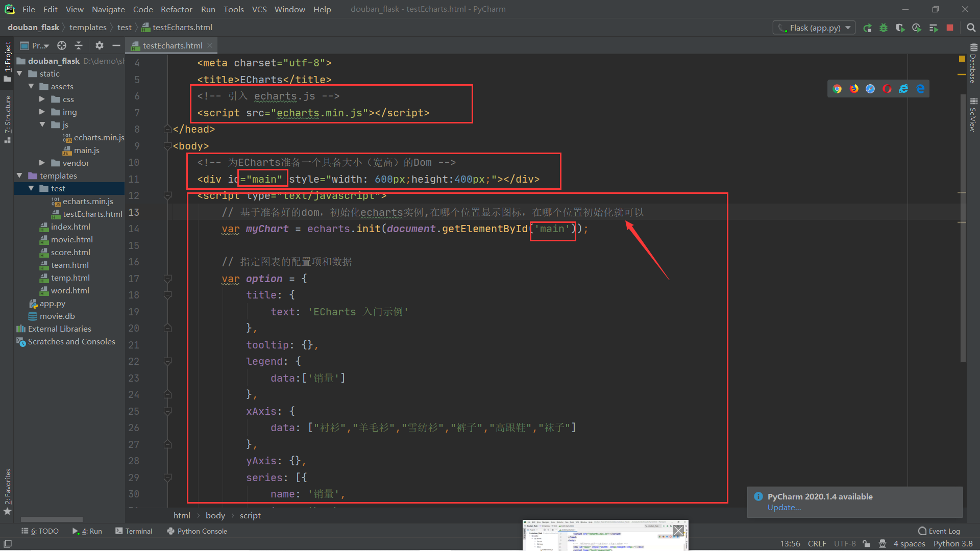Click the Debug bug icon in toolbar

point(884,28)
